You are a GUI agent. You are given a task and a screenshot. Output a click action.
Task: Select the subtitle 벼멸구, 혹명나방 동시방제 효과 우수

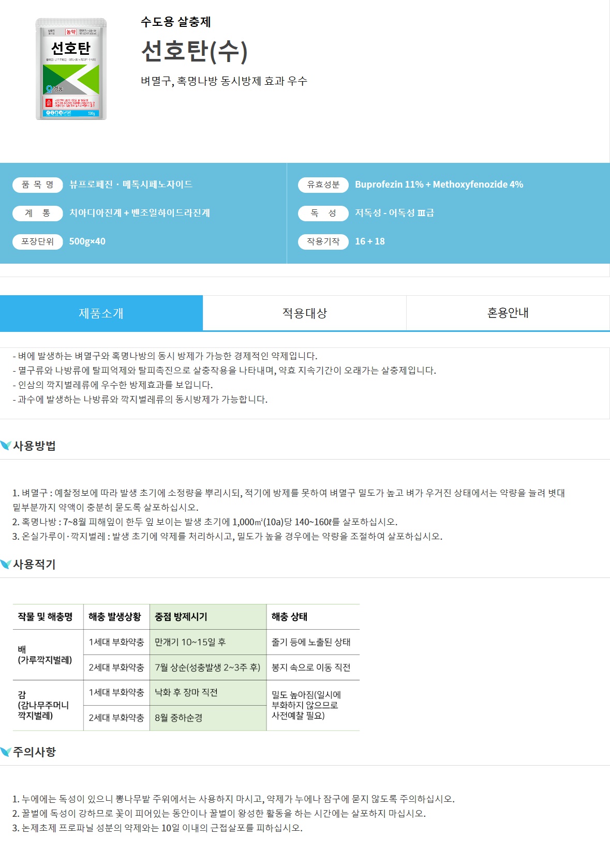[224, 81]
